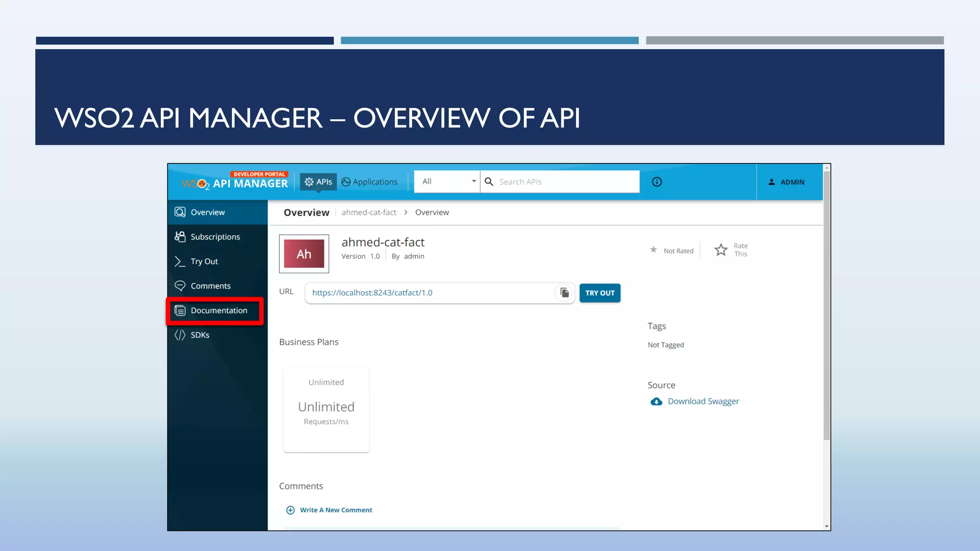Open Comments from the sidebar

click(218, 286)
